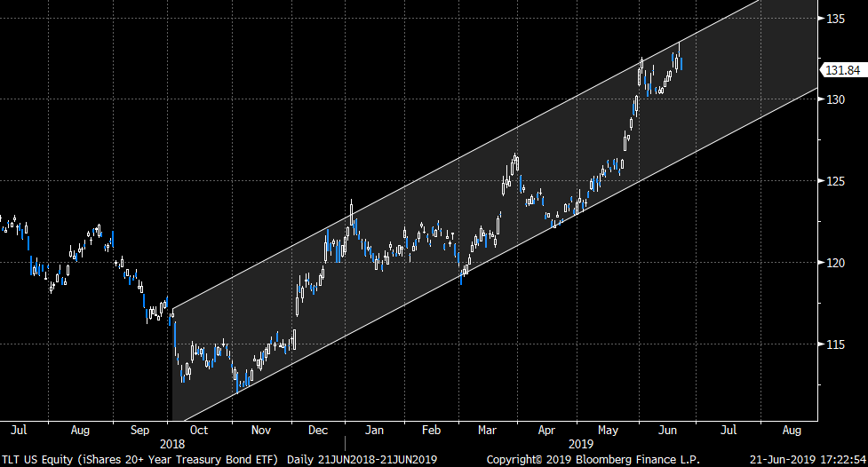Screen dimensions: 868x467
Task: Click the TLT US Equity ticker description
Action: [139, 460]
